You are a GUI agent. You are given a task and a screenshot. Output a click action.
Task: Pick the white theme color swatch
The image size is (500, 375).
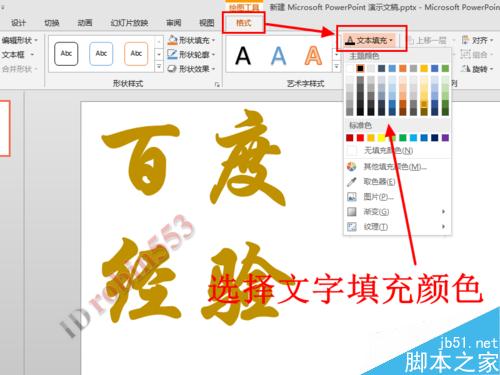(x=350, y=69)
